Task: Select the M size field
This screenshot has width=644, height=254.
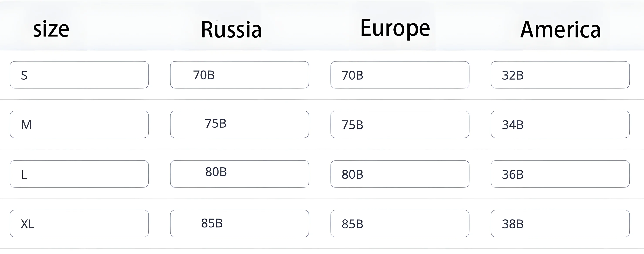Action: 79,125
